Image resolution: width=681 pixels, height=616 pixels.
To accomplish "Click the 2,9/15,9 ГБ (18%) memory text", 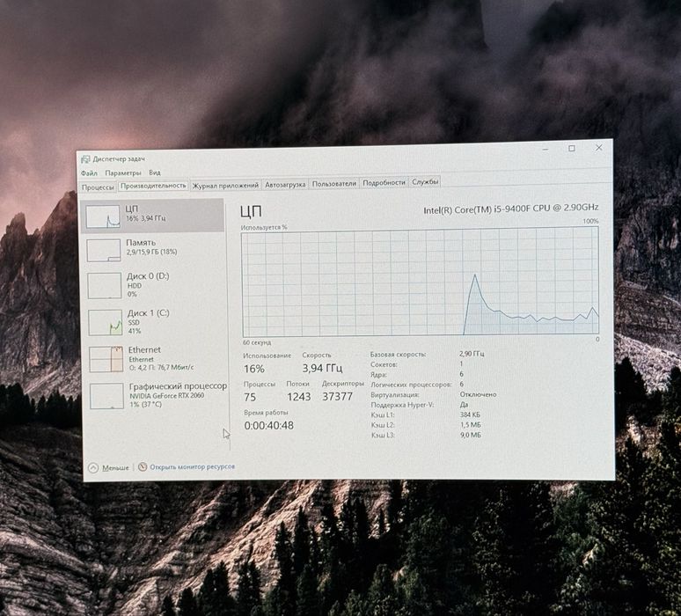I will [x=151, y=252].
